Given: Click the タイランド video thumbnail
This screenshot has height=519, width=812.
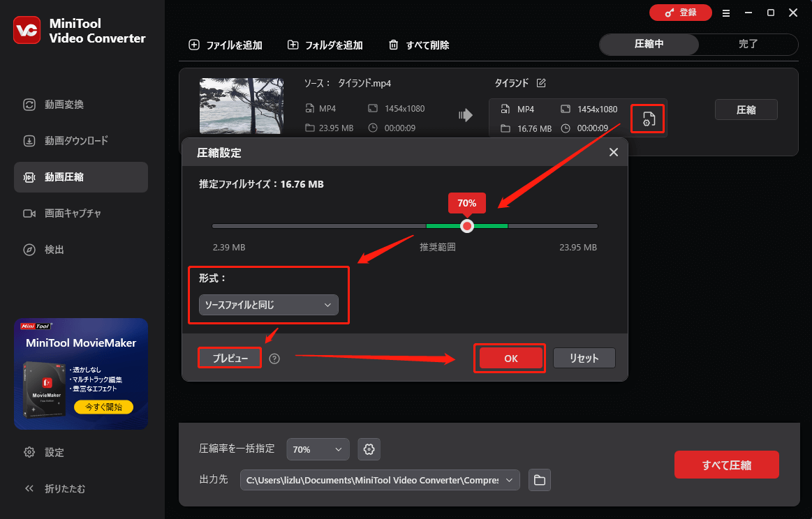Looking at the screenshot, I should pos(242,106).
